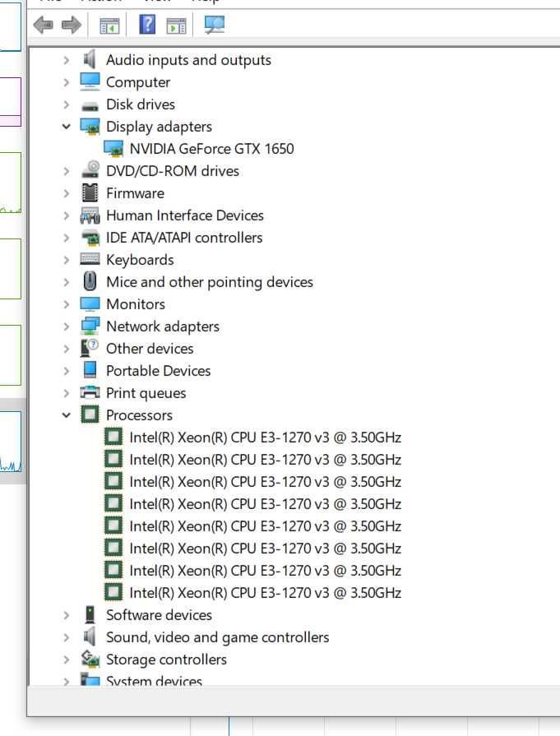Expand the Computer category chevron
560x736 pixels.
[x=66, y=82]
